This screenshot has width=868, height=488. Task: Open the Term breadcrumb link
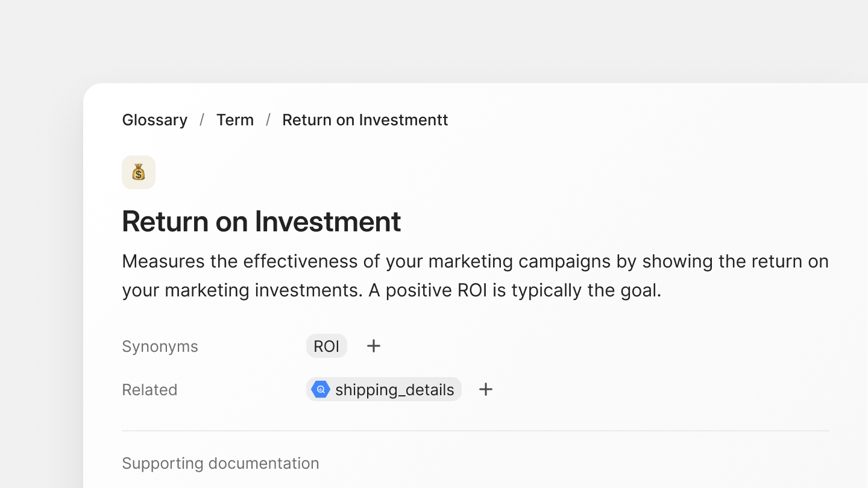click(x=235, y=120)
